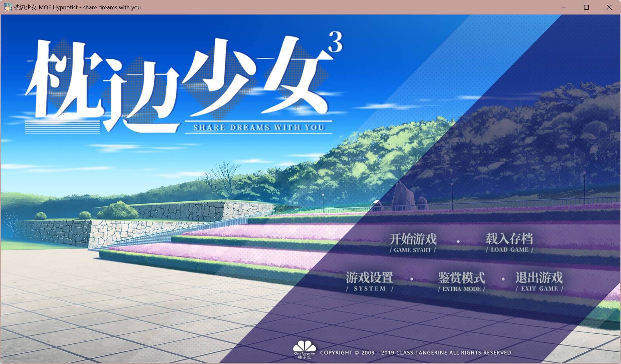621x364 pixels.
Task: Click diamond separator between System and Extra Mode
Action: (412, 279)
